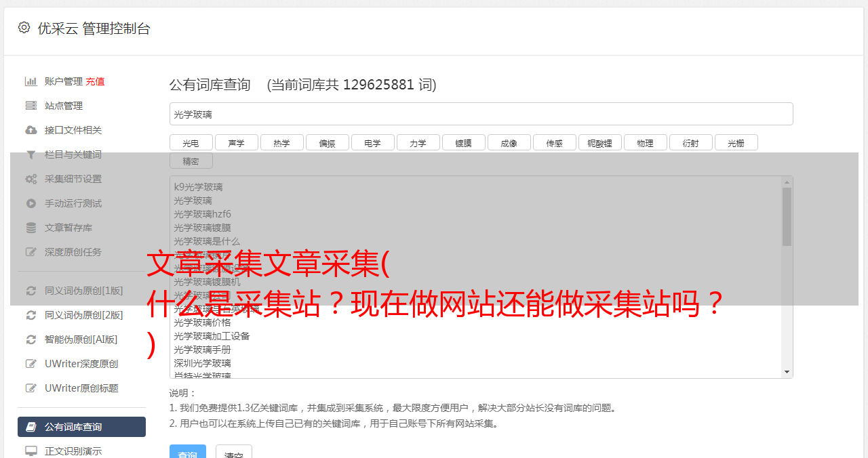Image resolution: width=868 pixels, height=458 pixels.
Task: Click the 衍射 tag button
Action: point(691,142)
